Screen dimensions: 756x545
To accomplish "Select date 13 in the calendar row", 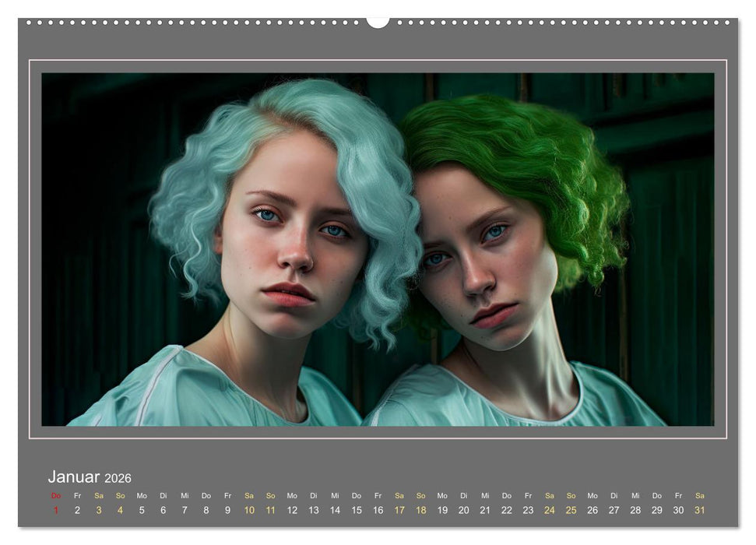I will click(313, 510).
